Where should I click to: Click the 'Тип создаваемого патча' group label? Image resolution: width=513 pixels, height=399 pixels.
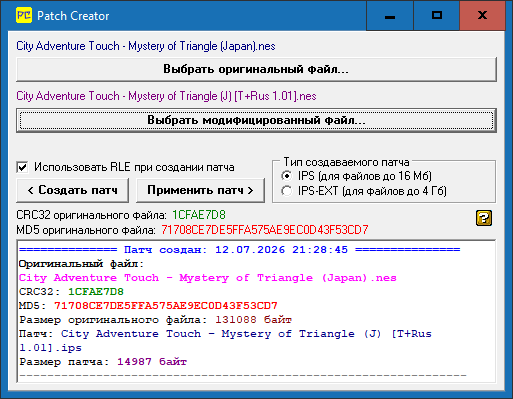point(346,162)
